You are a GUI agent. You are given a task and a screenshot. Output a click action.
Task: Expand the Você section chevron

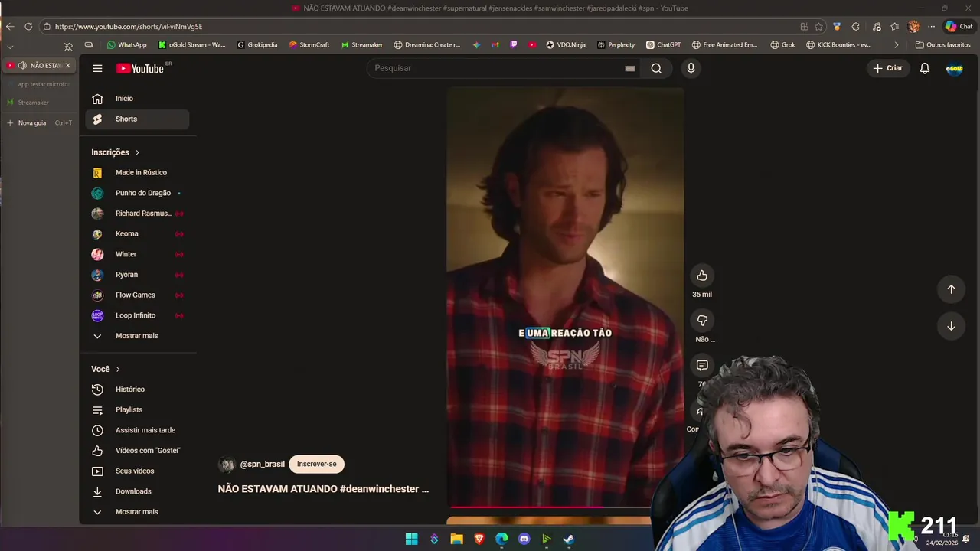[118, 369]
